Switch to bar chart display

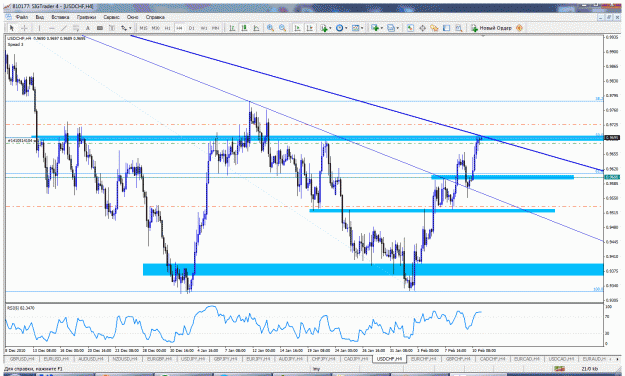point(232,28)
